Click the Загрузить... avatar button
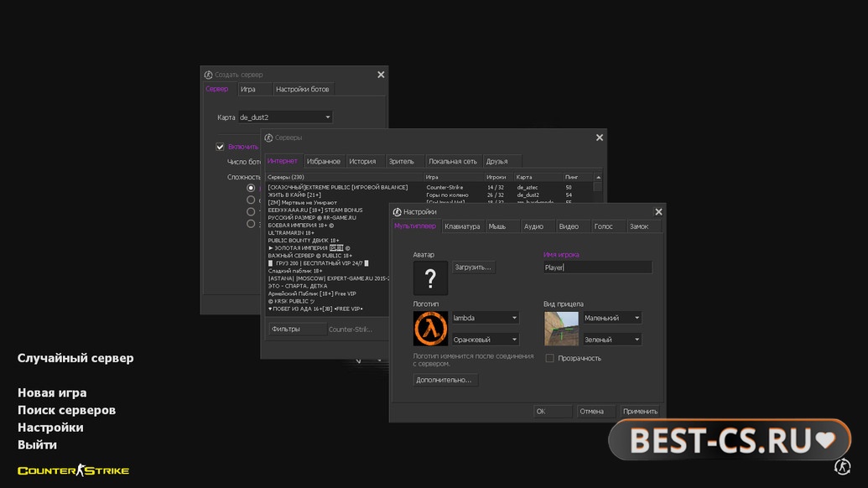This screenshot has width=868, height=488. click(473, 267)
